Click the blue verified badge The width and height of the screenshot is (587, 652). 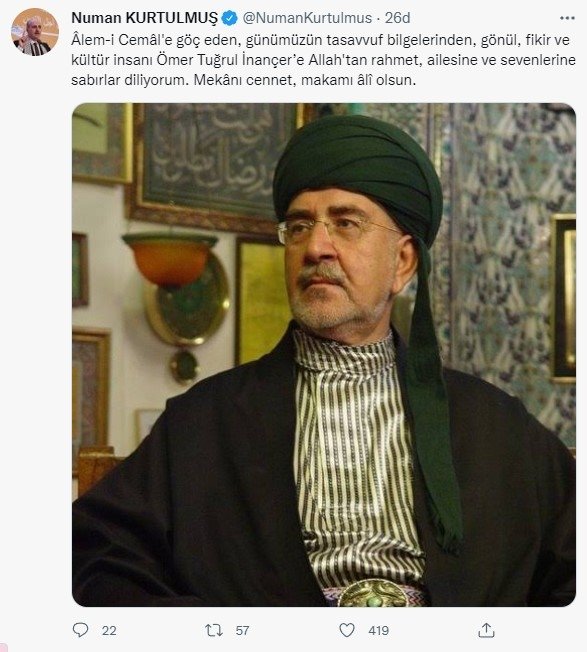point(229,18)
